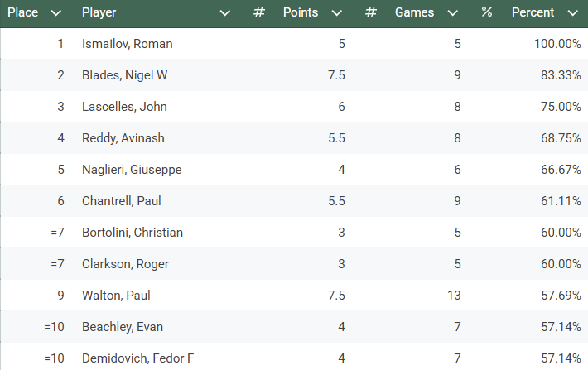The width and height of the screenshot is (588, 370).
Task: Open the Points column dropdown chevron
Action: click(337, 13)
